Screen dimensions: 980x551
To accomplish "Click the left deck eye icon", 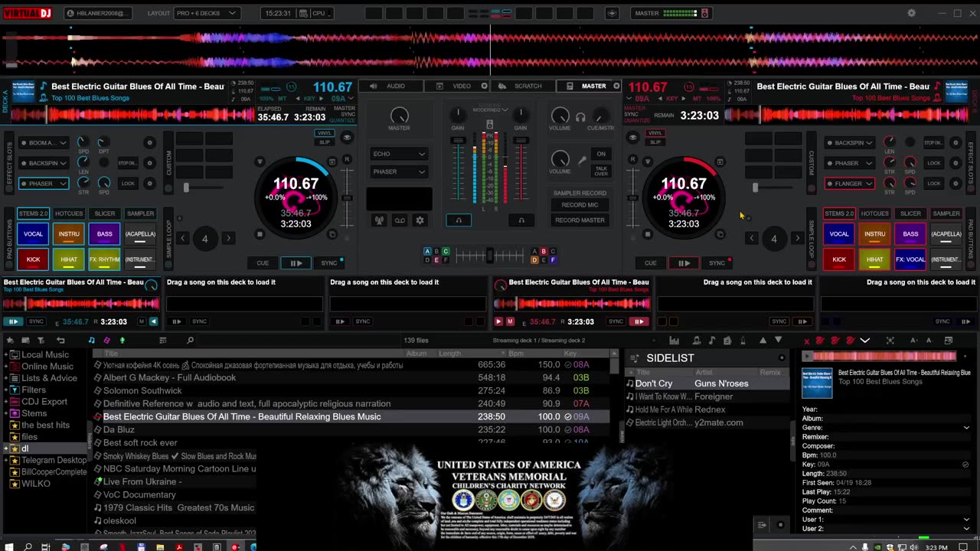I will (347, 138).
